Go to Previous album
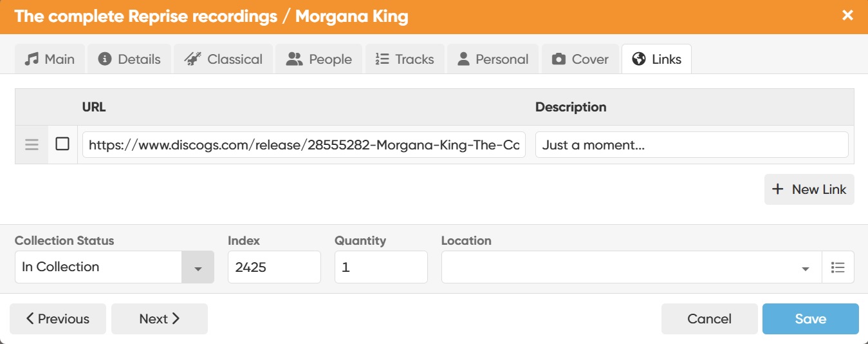Viewport: 868px width, 344px height. pyautogui.click(x=58, y=319)
